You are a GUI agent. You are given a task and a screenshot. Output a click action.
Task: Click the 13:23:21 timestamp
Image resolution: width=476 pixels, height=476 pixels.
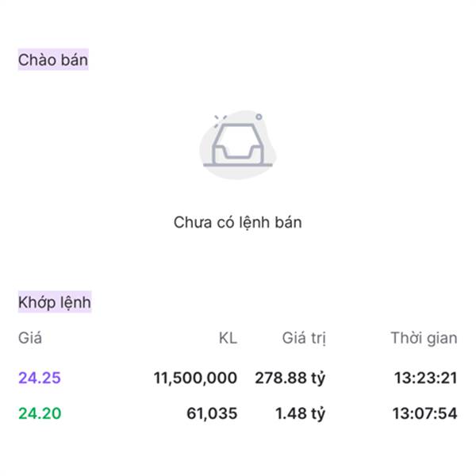(x=425, y=378)
